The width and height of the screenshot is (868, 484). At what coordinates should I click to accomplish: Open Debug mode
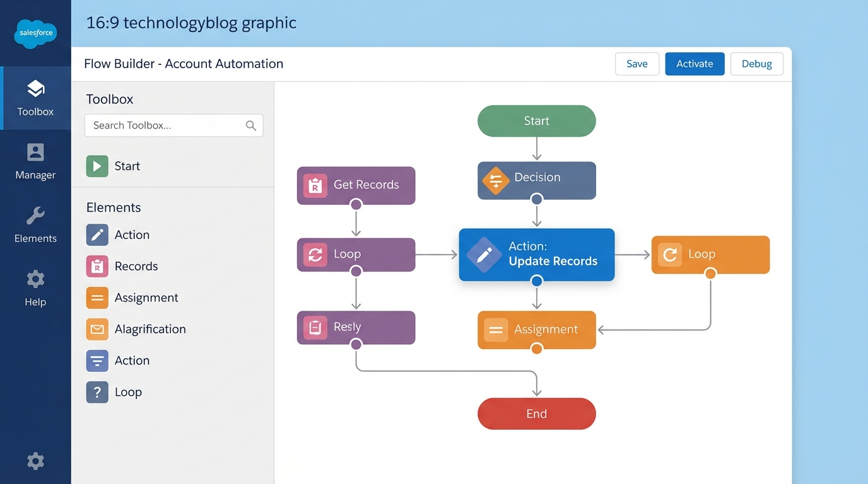pyautogui.click(x=756, y=64)
